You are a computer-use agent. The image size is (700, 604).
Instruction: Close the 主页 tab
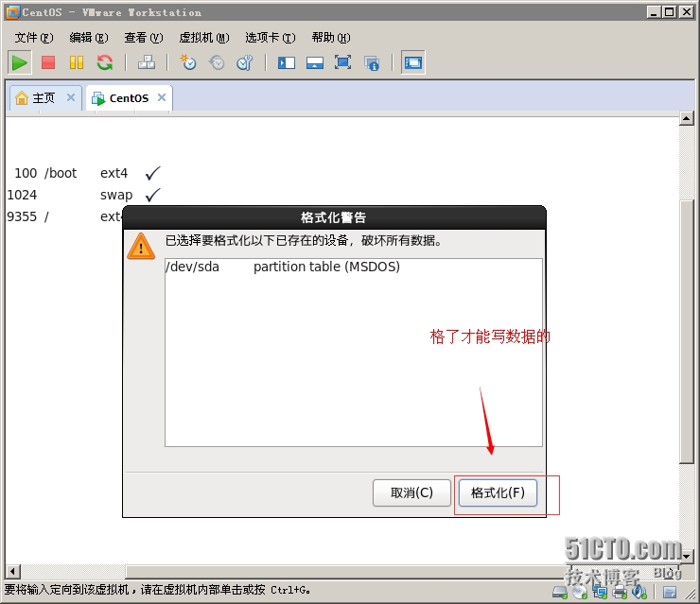[x=71, y=97]
